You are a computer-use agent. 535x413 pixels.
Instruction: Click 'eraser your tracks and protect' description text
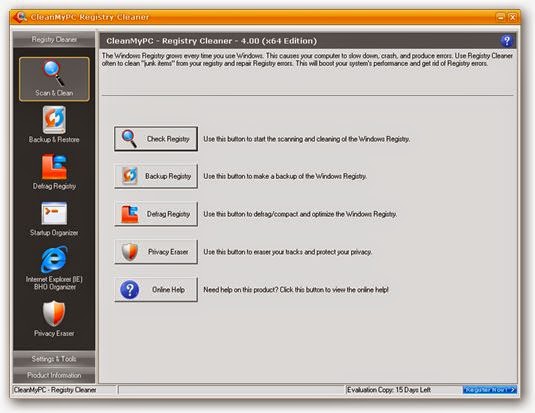coord(288,252)
